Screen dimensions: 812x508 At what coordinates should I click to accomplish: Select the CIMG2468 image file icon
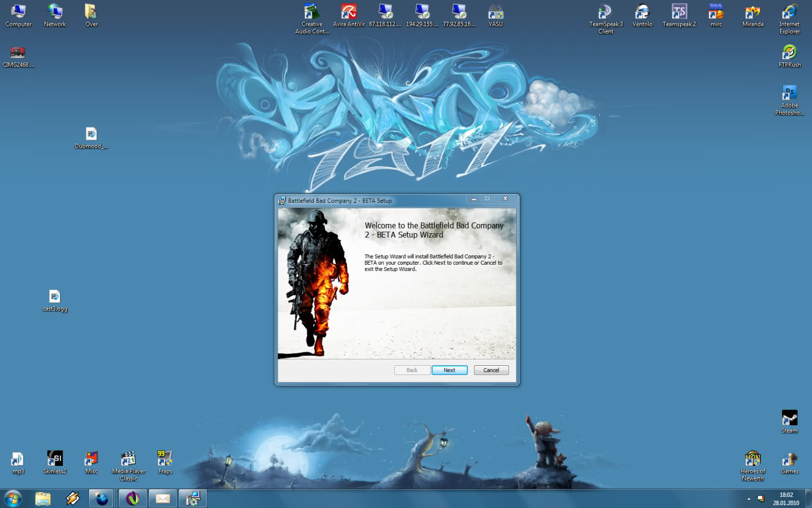point(18,57)
